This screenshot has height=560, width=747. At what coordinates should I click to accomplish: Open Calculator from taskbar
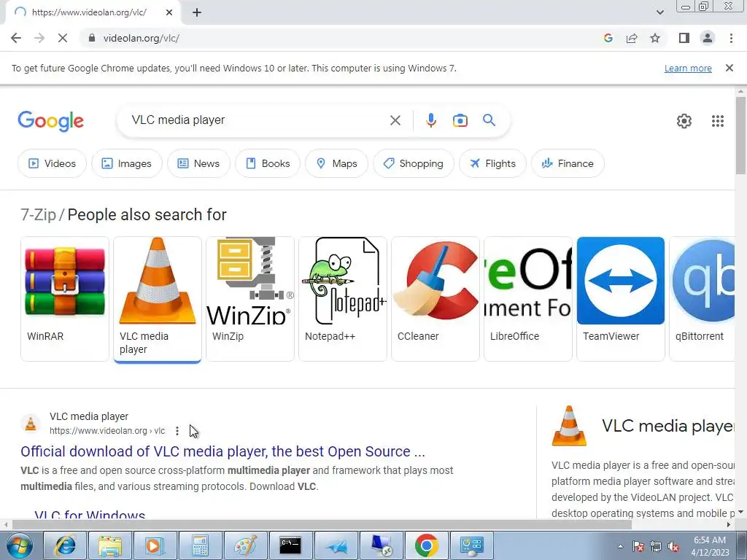(200, 545)
